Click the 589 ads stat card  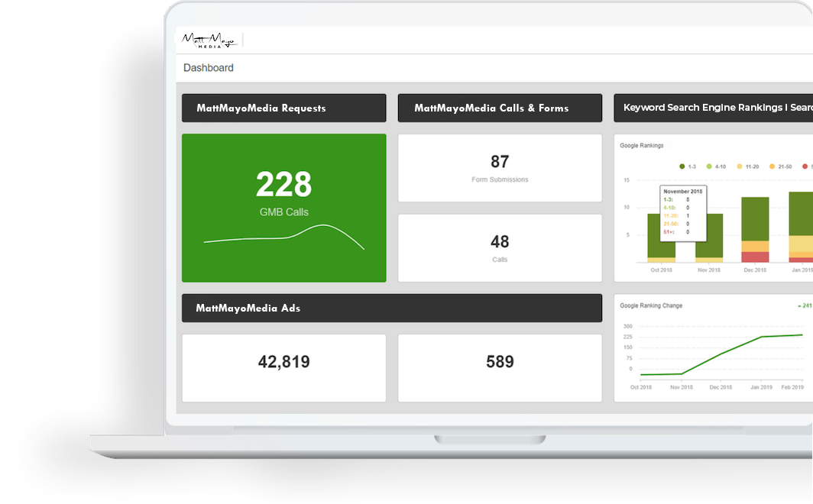pos(500,367)
